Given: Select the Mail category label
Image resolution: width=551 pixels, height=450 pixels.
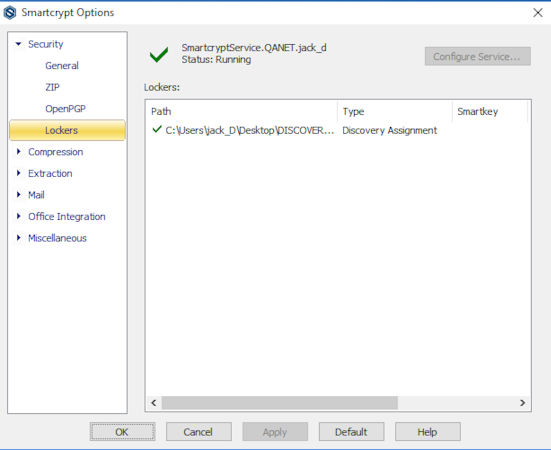Looking at the screenshot, I should [x=36, y=195].
